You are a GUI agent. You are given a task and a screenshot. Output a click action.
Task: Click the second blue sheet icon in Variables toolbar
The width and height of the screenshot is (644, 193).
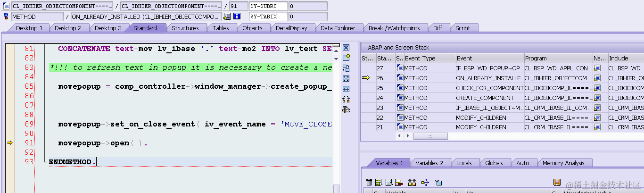pyautogui.click(x=389, y=182)
